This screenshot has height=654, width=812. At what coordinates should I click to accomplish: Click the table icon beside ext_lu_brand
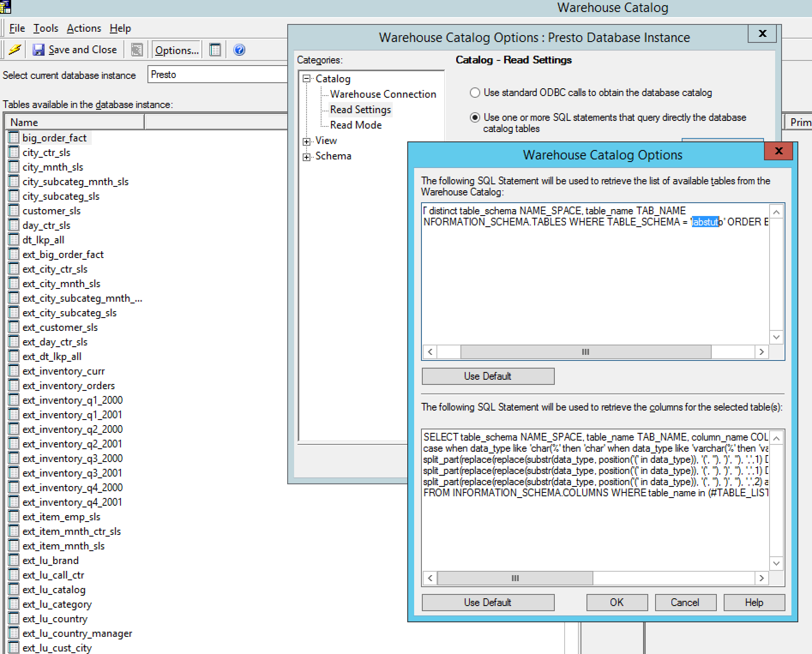point(14,561)
